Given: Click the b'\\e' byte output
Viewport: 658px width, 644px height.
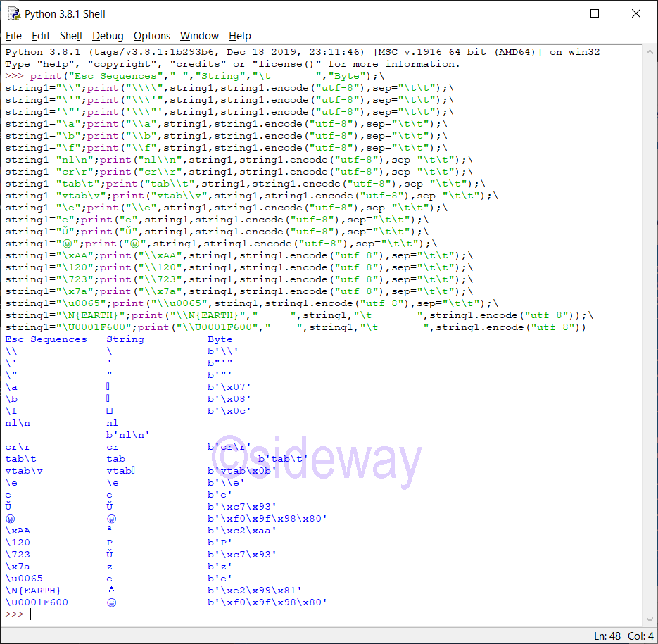Looking at the screenshot, I should (226, 483).
